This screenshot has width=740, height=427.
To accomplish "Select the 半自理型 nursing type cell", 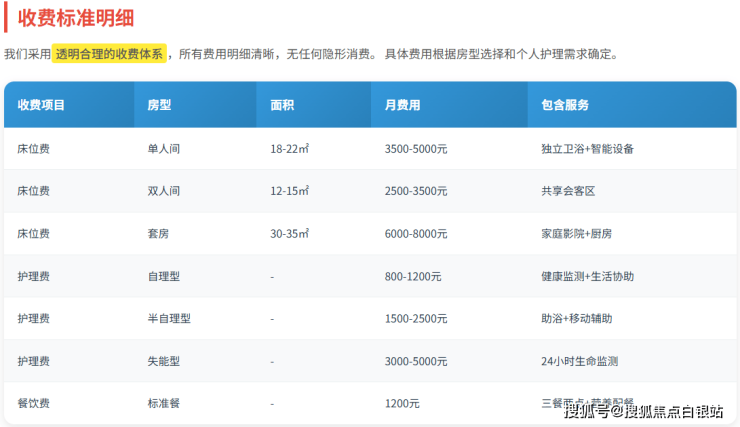I will point(168,319).
